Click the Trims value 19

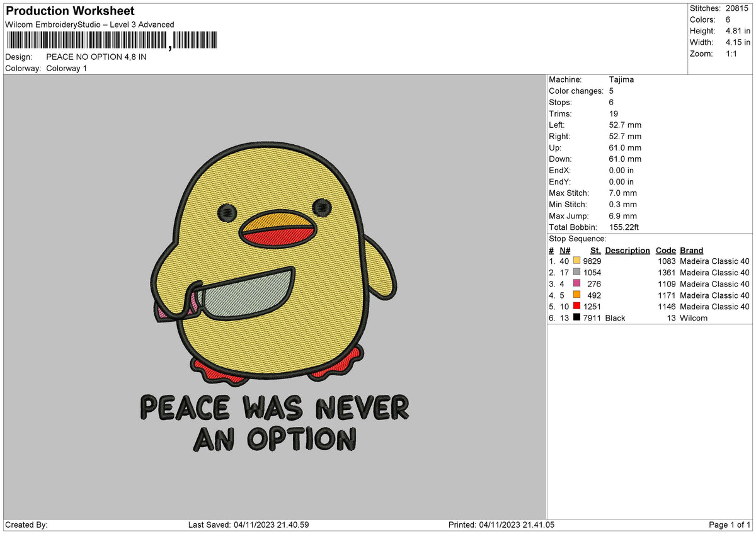(614, 113)
